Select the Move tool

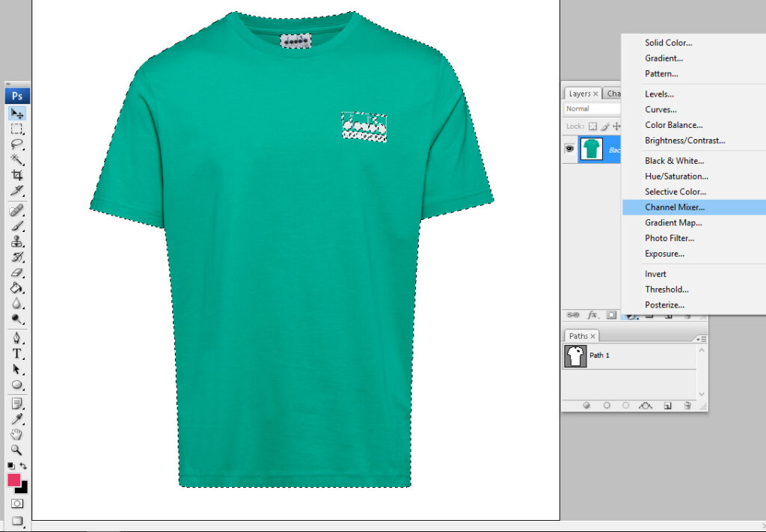tap(16, 113)
